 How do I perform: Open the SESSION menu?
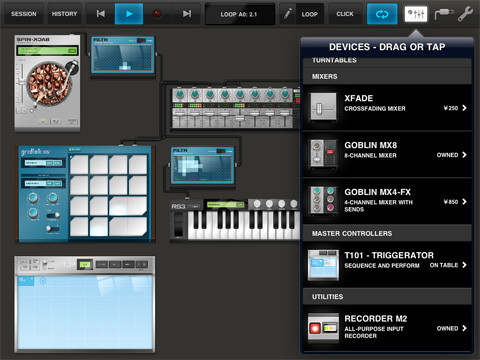(24, 14)
